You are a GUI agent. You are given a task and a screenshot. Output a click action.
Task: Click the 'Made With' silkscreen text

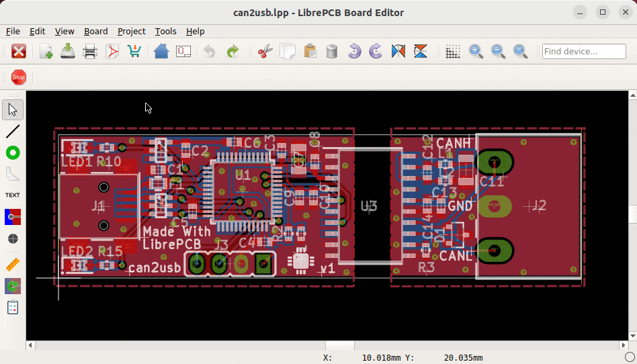click(x=177, y=232)
